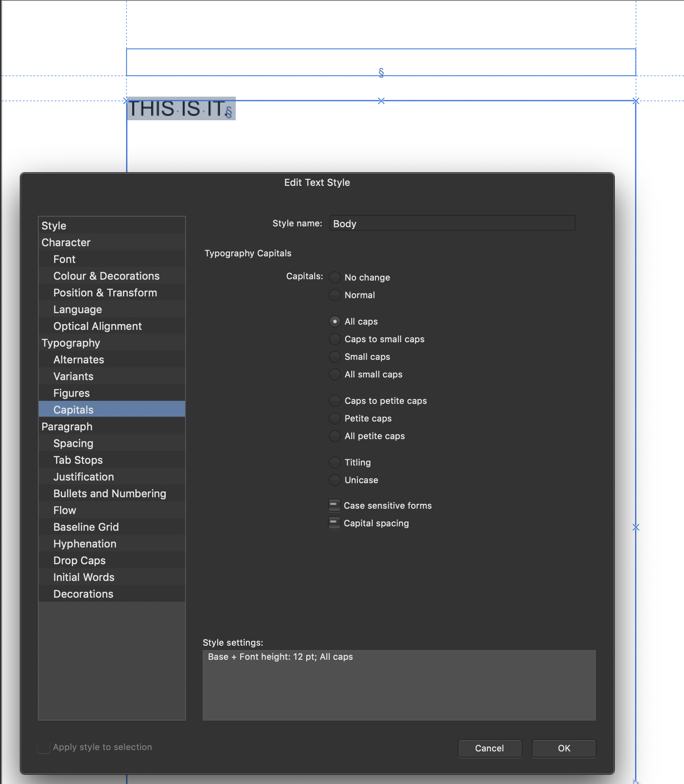Cancel the Edit Text Style dialog

tap(490, 748)
